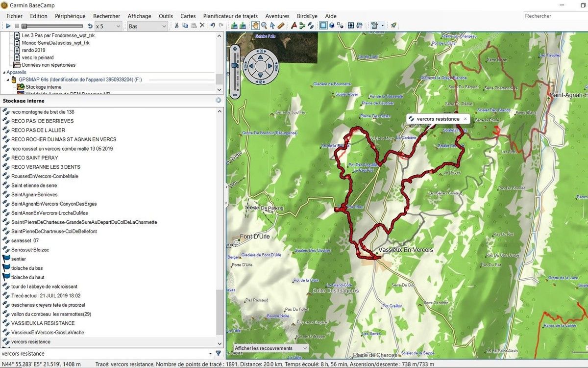
Task: Select the sarrasset 07 track entry
Action: click(x=25, y=240)
